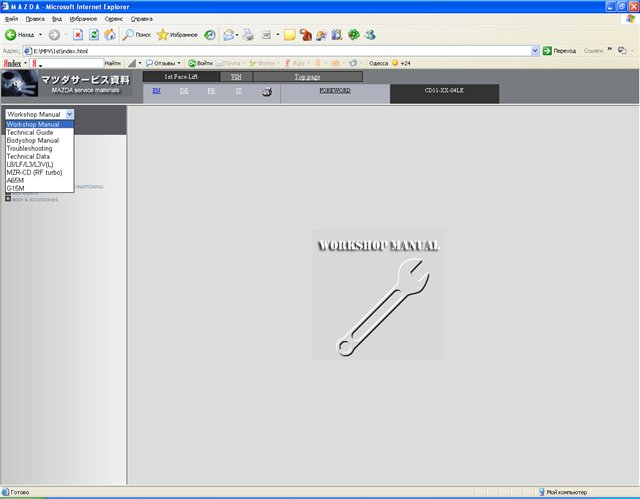Open Поиск search in IE toolbar
The width and height of the screenshot is (640, 499).
pyautogui.click(x=136, y=35)
